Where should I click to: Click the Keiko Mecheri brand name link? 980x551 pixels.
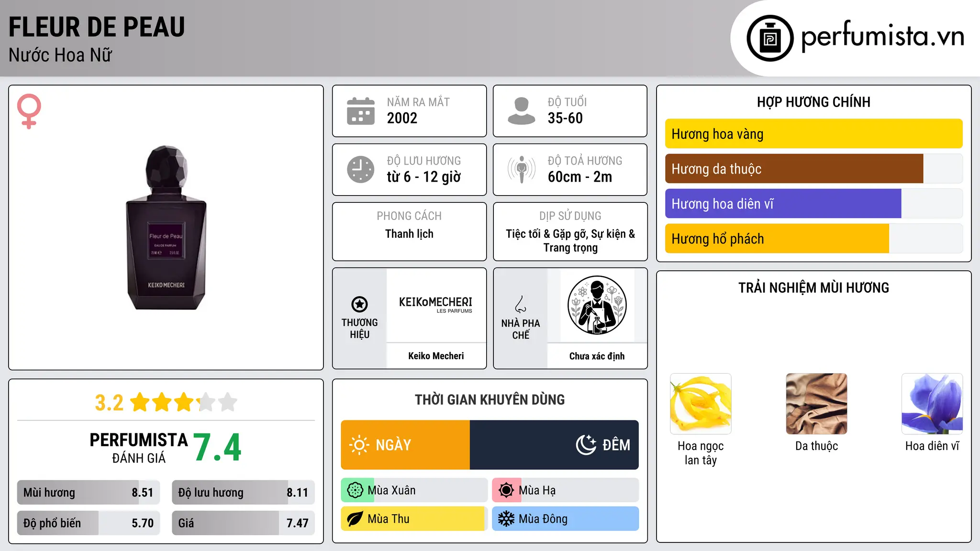[x=436, y=356]
